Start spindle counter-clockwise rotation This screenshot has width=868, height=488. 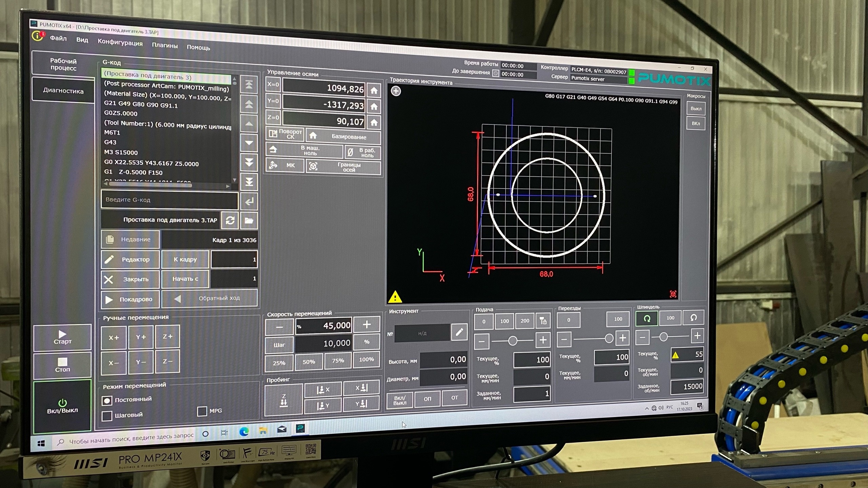tap(693, 318)
